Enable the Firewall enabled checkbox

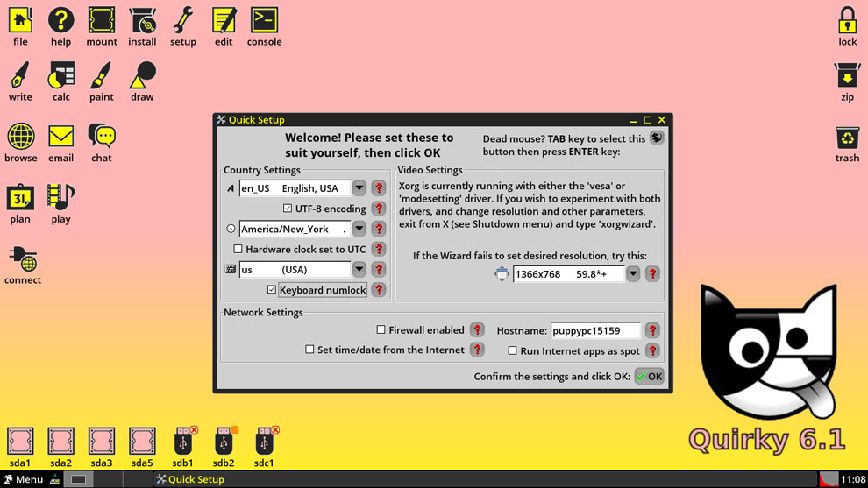pyautogui.click(x=381, y=329)
